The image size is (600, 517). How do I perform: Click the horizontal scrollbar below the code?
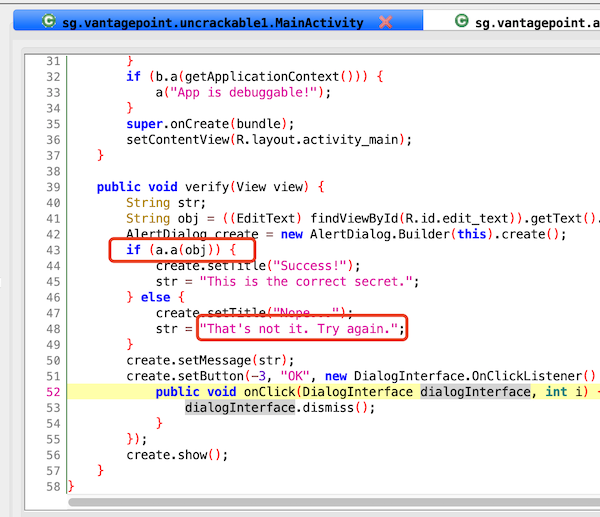click(334, 502)
